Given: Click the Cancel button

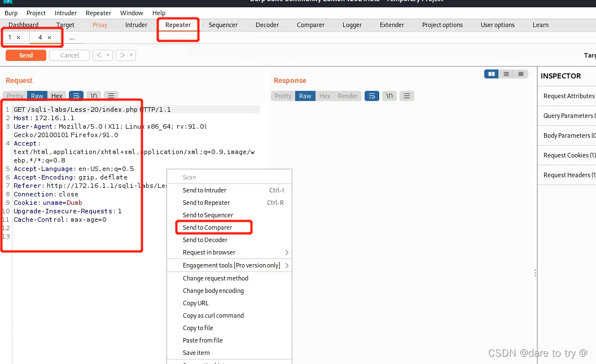Looking at the screenshot, I should click(x=69, y=55).
